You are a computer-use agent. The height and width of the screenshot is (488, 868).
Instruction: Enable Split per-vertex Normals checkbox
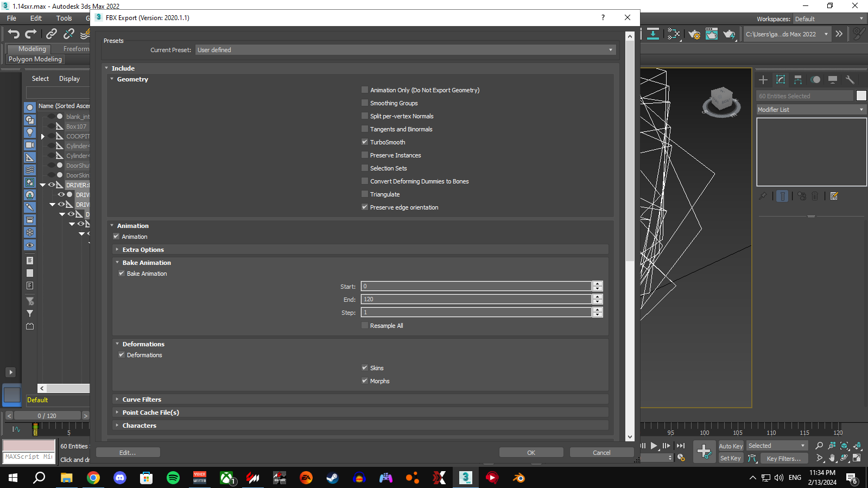pos(365,116)
